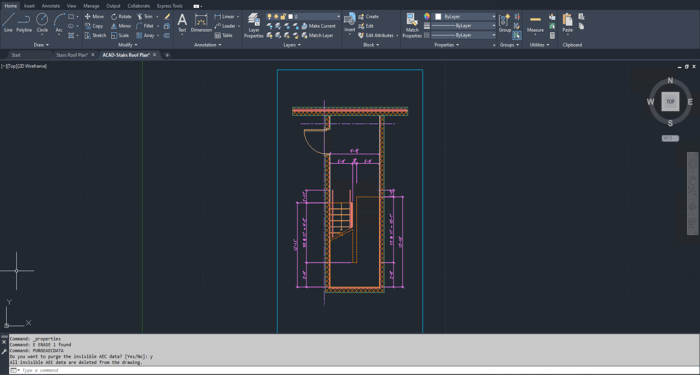Expand the Utilities panel
The height and width of the screenshot is (375, 700).
click(539, 45)
